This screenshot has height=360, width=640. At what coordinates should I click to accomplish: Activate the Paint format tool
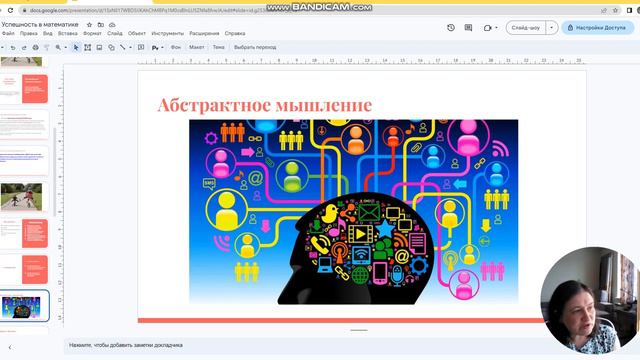pyautogui.click(x=47, y=47)
